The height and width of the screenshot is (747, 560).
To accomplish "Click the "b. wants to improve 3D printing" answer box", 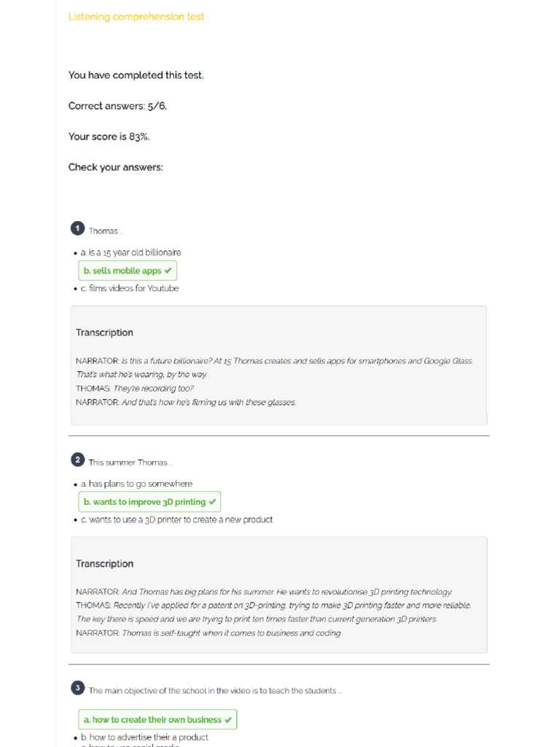I will pos(144,502).
